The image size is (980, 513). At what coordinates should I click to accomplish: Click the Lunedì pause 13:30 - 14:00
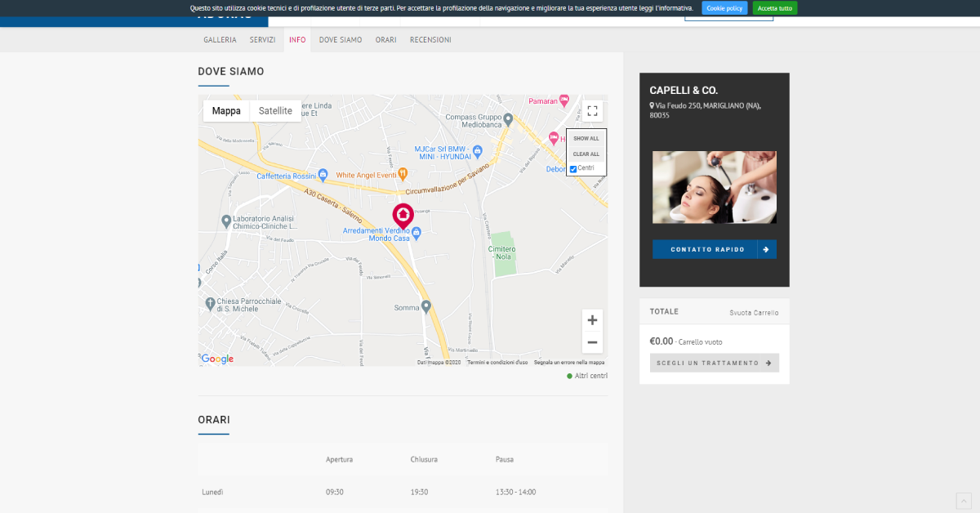click(x=515, y=492)
